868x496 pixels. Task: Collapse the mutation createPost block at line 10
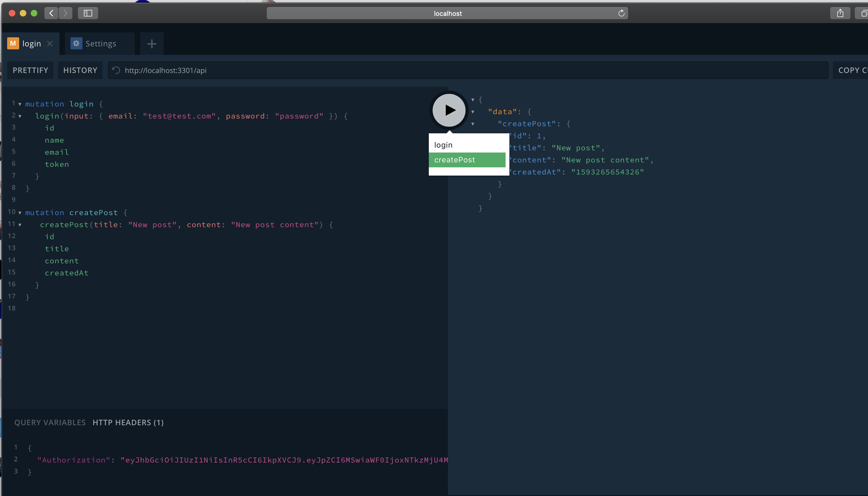pos(20,213)
